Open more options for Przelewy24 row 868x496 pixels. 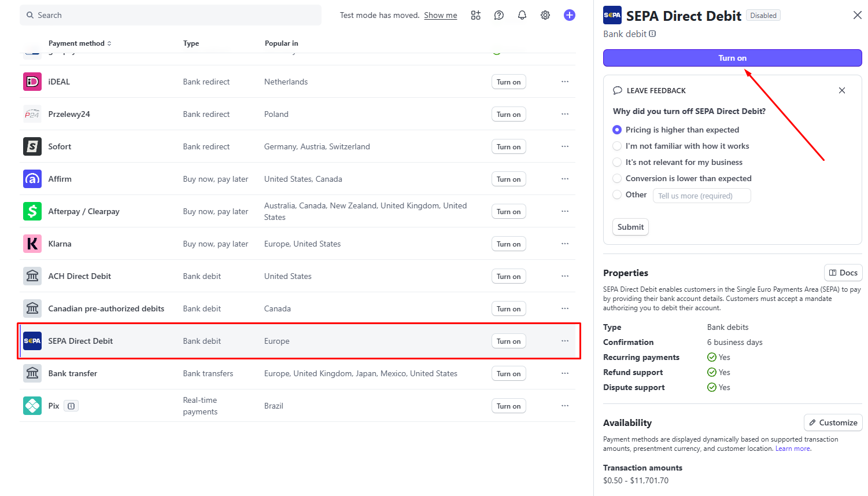[x=565, y=114]
